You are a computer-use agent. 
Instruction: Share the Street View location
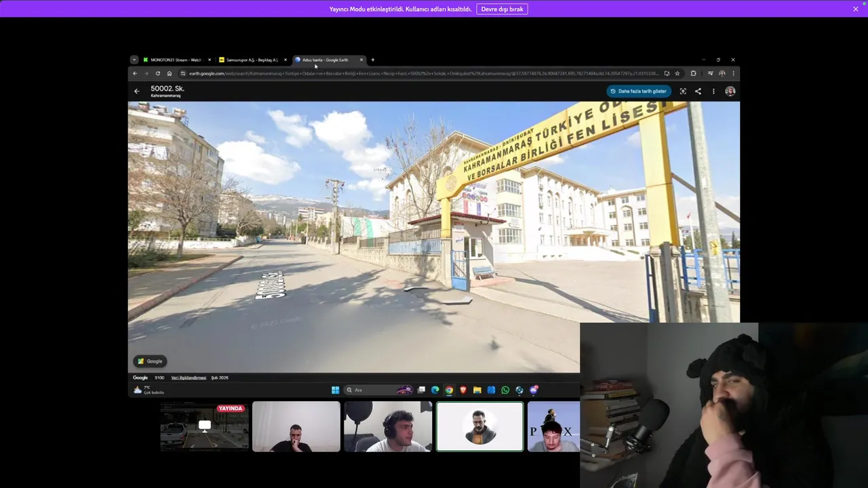(698, 91)
